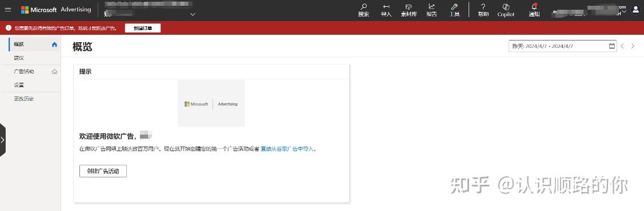Screen dimensions: 644x211
Task: Click the home icon next to 概览
Action: click(54, 44)
